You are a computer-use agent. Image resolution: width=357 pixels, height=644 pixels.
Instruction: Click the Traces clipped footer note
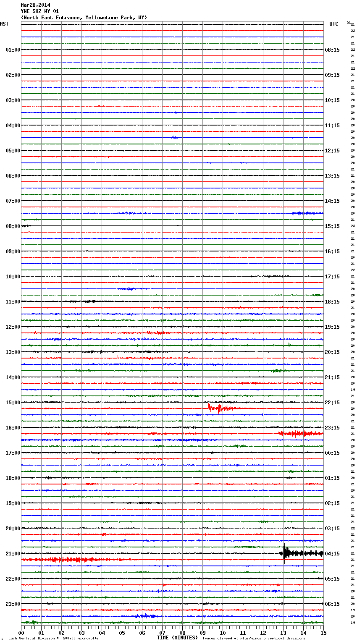click(254, 638)
